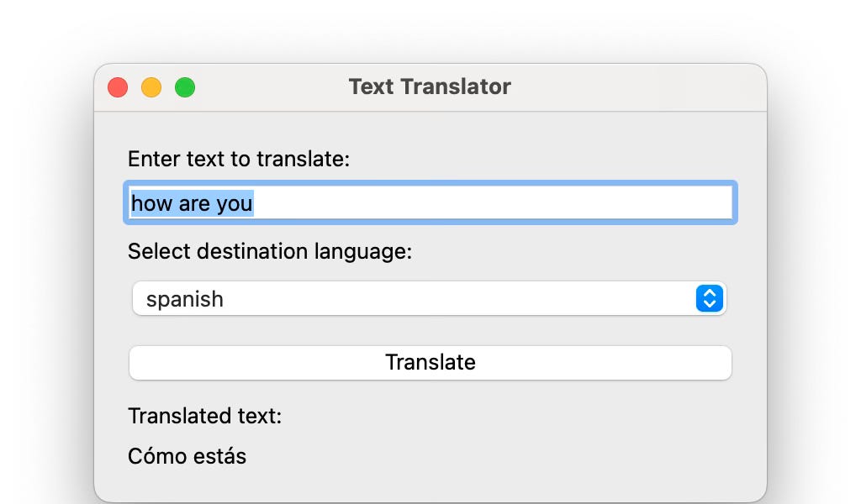This screenshot has height=504, width=861.
Task: Click the up arrow in the language dropdown control
Action: [x=709, y=294]
